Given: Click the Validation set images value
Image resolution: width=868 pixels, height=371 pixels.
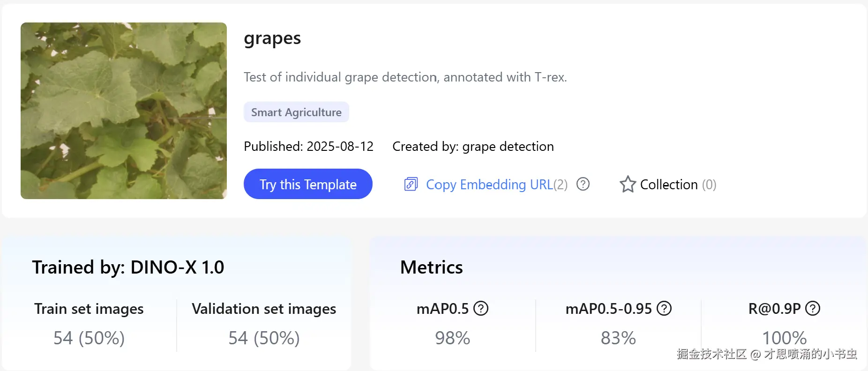Looking at the screenshot, I should click(x=264, y=338).
